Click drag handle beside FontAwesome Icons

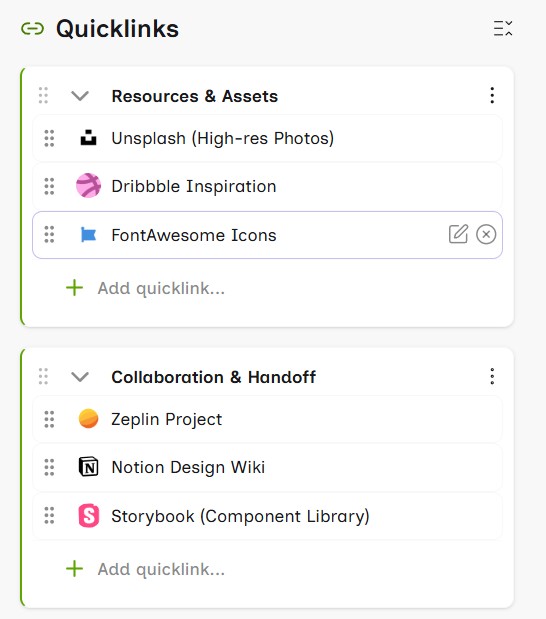49,234
